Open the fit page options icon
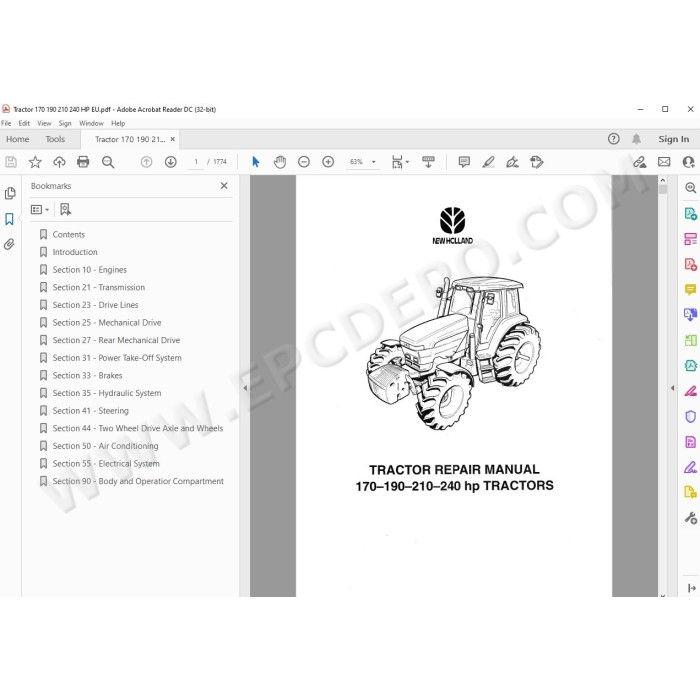This screenshot has width=700, height=700. point(400,162)
